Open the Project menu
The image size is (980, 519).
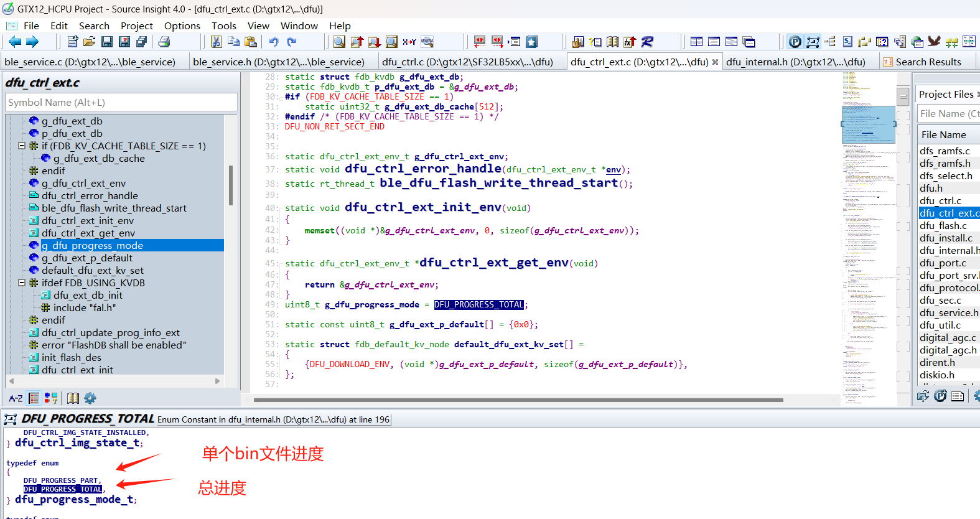click(137, 26)
